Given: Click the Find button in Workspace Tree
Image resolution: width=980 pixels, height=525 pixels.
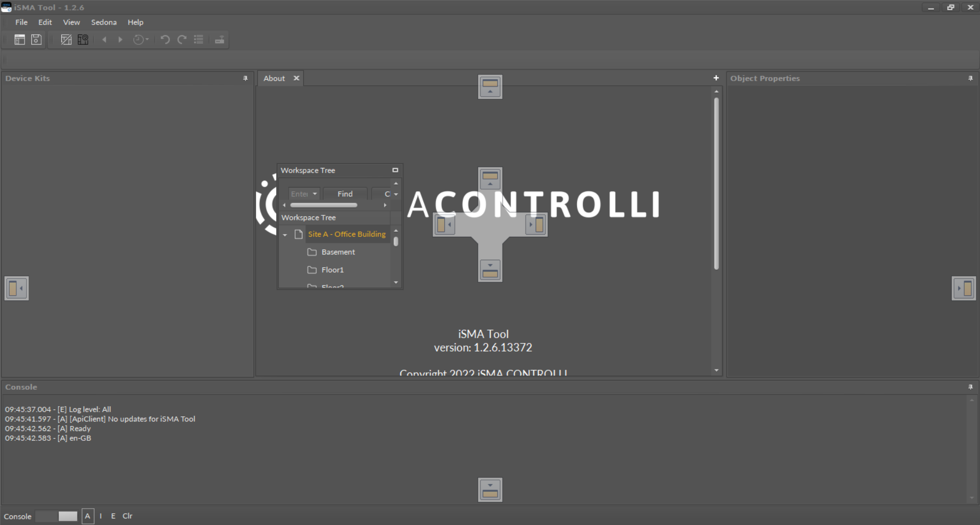Looking at the screenshot, I should 345,194.
